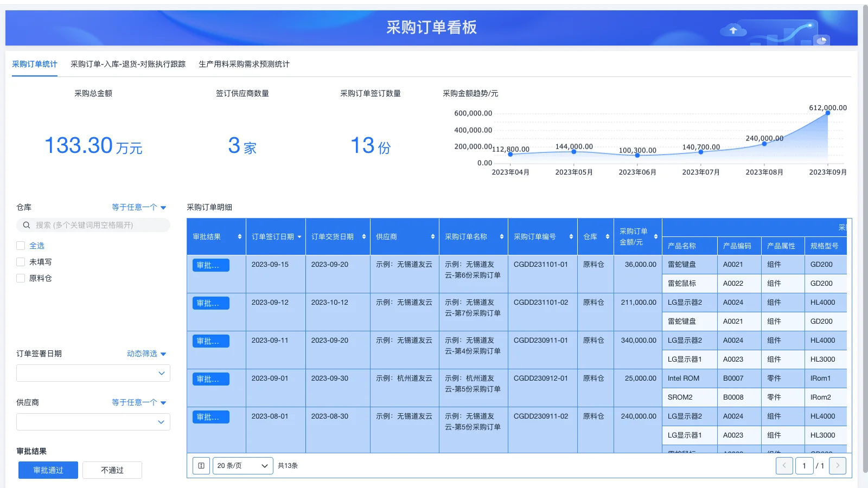Check the 原料仓 warehouse checkbox

21,278
